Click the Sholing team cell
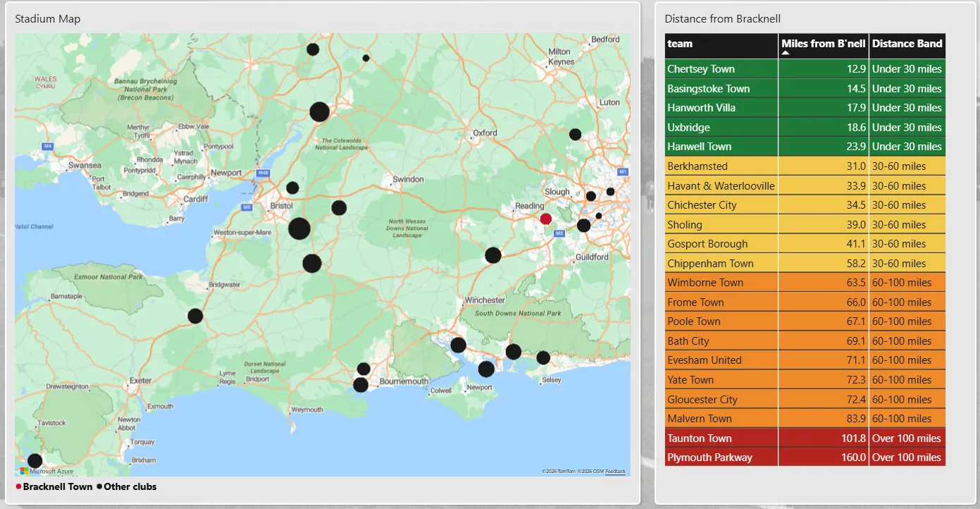The image size is (980, 509). coord(721,225)
